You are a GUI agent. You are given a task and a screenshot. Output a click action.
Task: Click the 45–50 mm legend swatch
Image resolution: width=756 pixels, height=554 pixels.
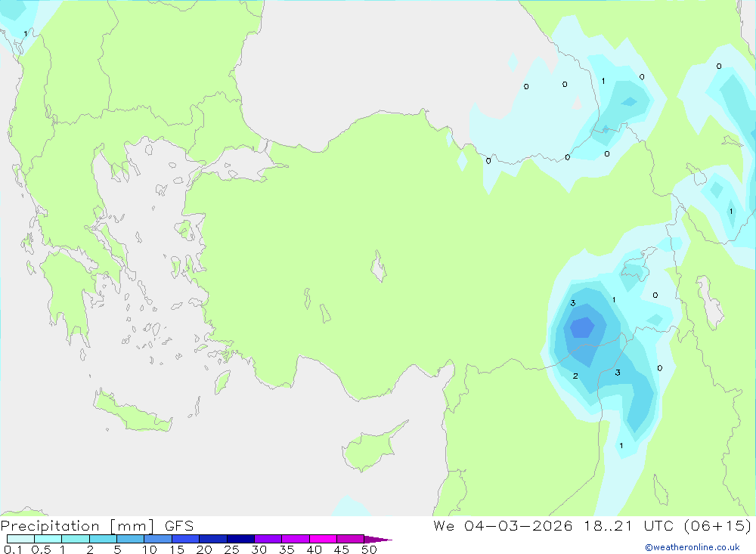[x=351, y=539]
